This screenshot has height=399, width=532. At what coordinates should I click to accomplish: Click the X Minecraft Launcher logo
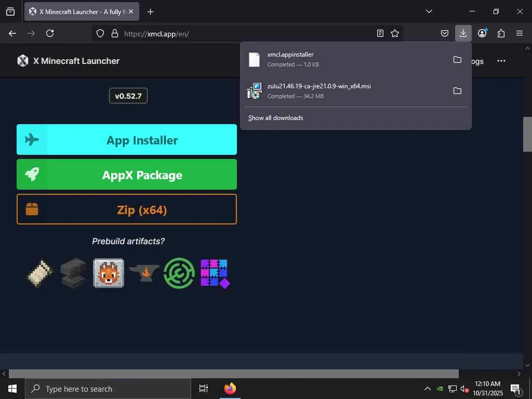click(23, 61)
